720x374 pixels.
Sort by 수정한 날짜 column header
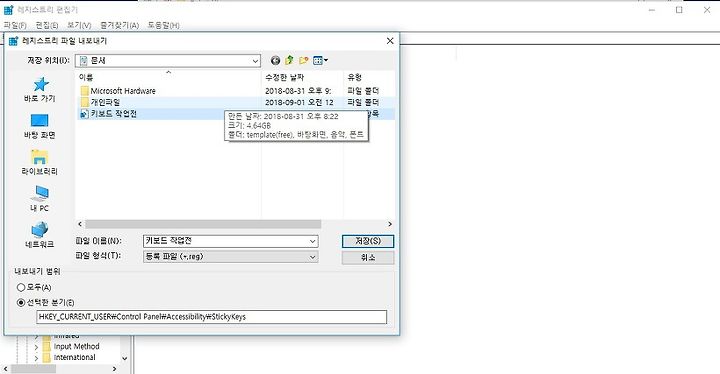coord(303,77)
